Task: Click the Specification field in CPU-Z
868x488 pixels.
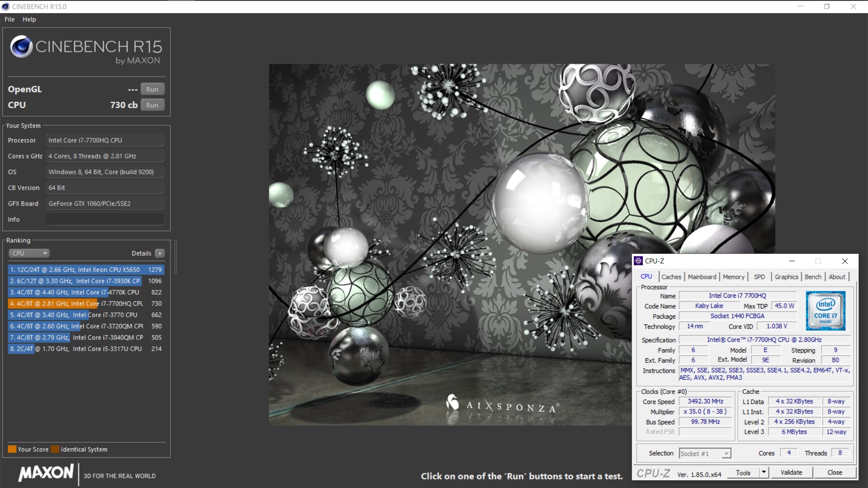Action: 764,340
